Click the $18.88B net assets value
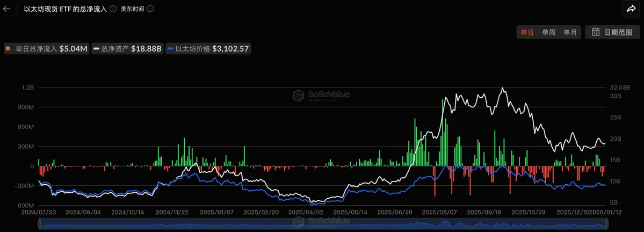 pyautogui.click(x=146, y=49)
